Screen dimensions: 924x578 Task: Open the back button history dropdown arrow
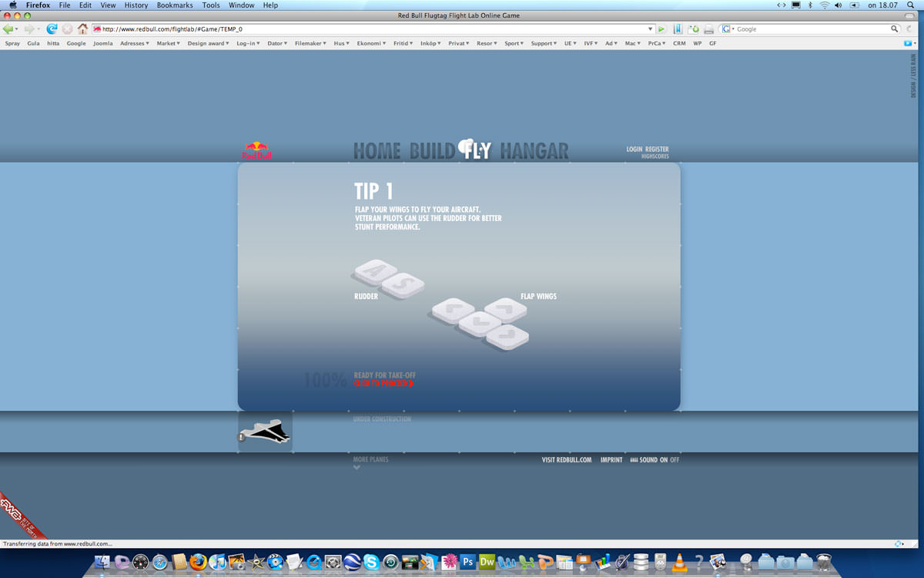pyautogui.click(x=18, y=29)
